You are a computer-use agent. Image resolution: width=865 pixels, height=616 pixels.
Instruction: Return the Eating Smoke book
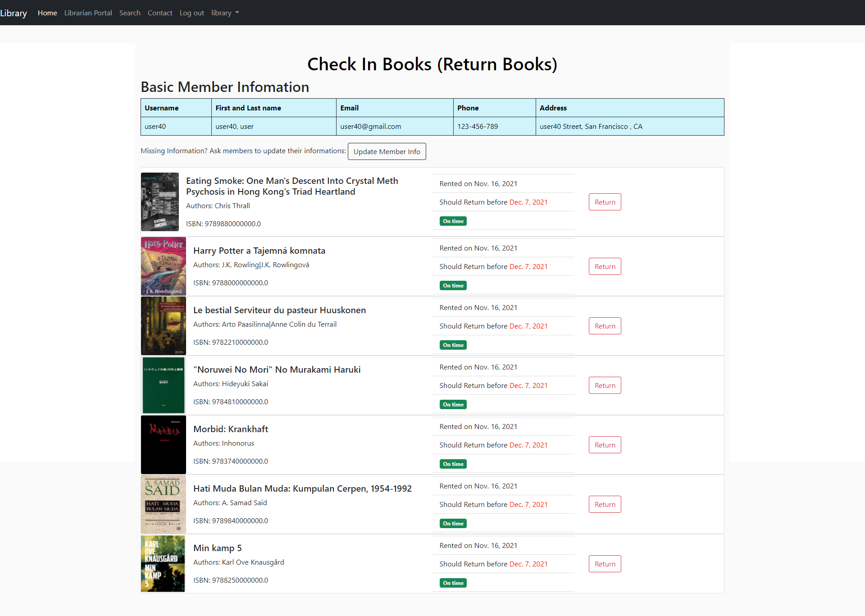pyautogui.click(x=605, y=202)
